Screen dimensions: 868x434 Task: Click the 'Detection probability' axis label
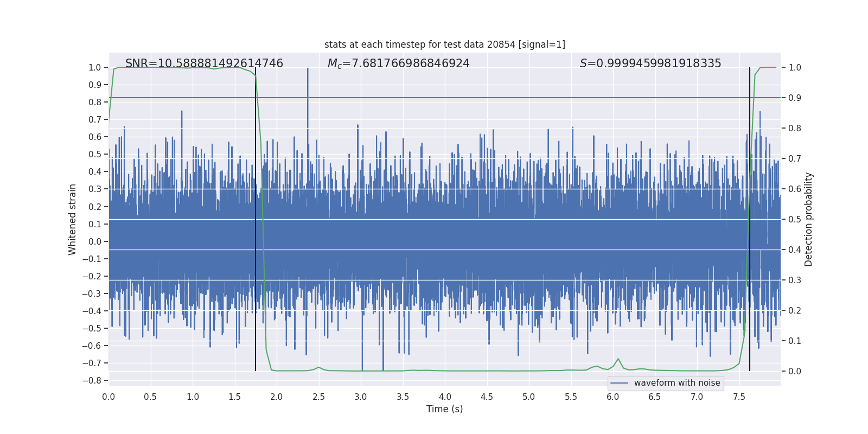(809, 219)
